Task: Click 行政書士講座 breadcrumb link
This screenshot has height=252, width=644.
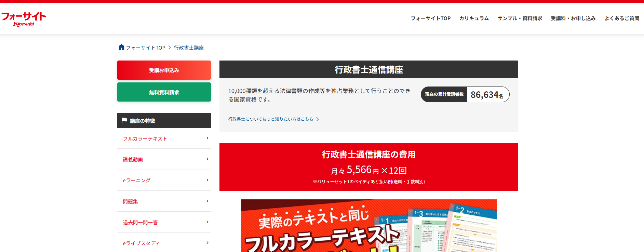Action: click(189, 48)
